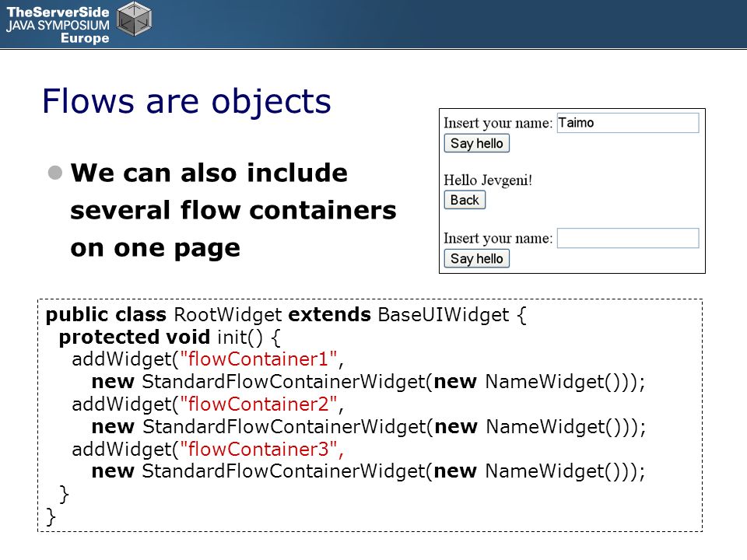The height and width of the screenshot is (560, 747).
Task: Click the "We can also include" bullet line
Action: [x=209, y=173]
